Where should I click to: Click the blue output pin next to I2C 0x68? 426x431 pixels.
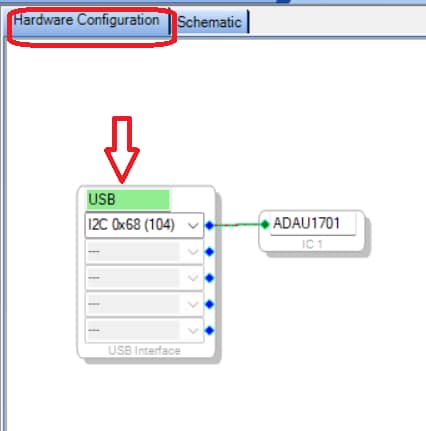(209, 226)
